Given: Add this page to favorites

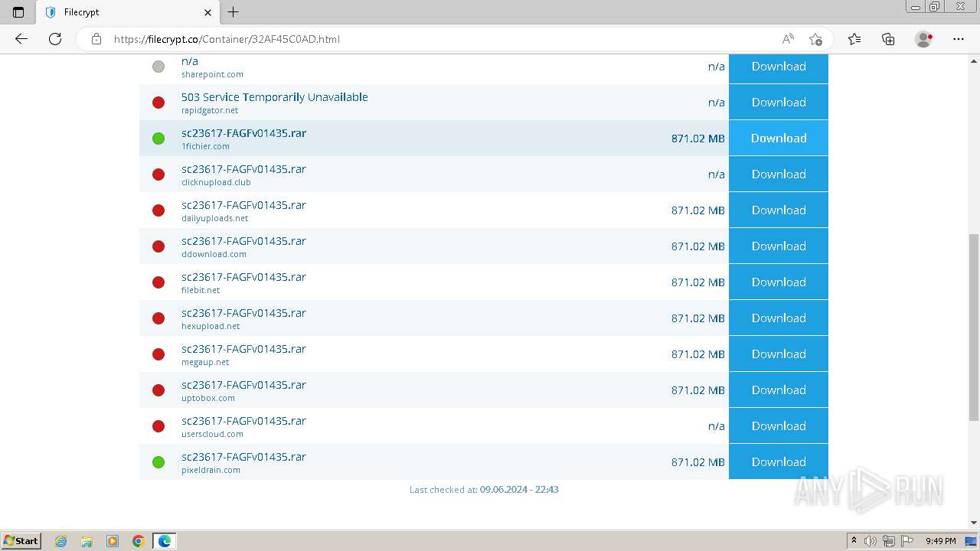Looking at the screenshot, I should coord(815,39).
